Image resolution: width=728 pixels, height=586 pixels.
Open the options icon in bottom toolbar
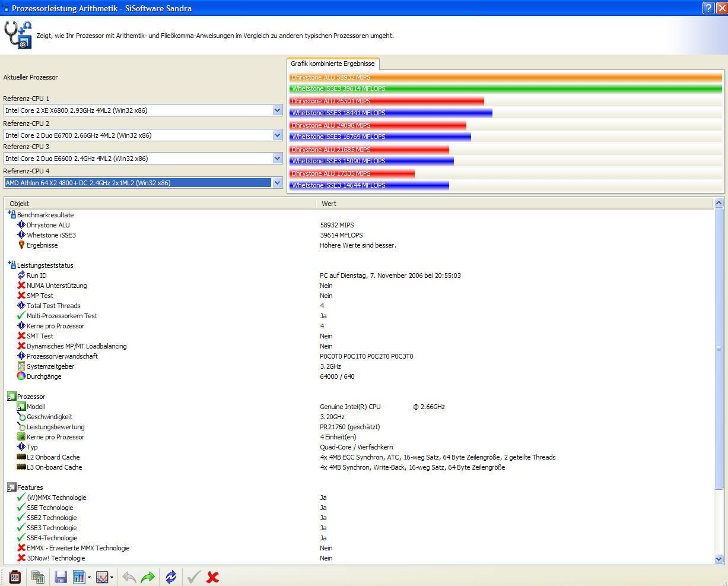[15, 577]
